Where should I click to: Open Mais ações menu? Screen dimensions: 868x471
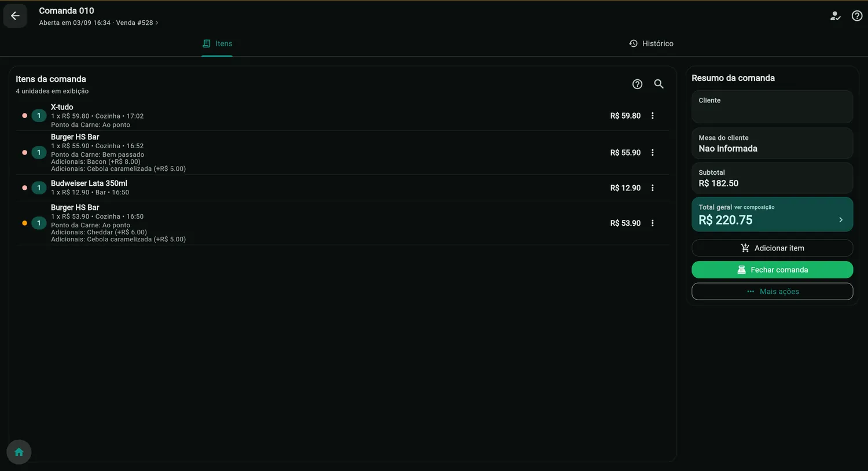tap(772, 292)
